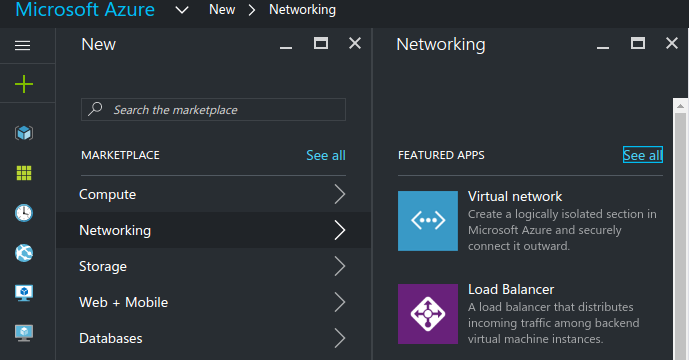
Task: Click the MARKETPLACE heading
Action: (120, 155)
